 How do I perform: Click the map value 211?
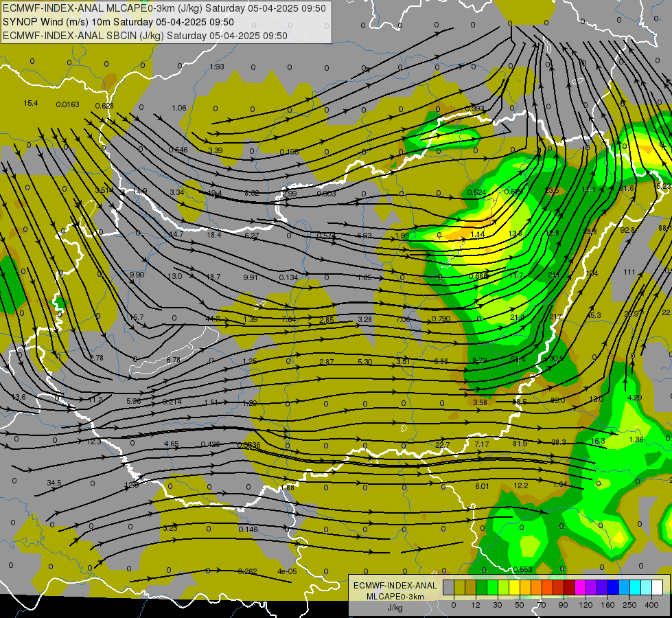(x=553, y=275)
